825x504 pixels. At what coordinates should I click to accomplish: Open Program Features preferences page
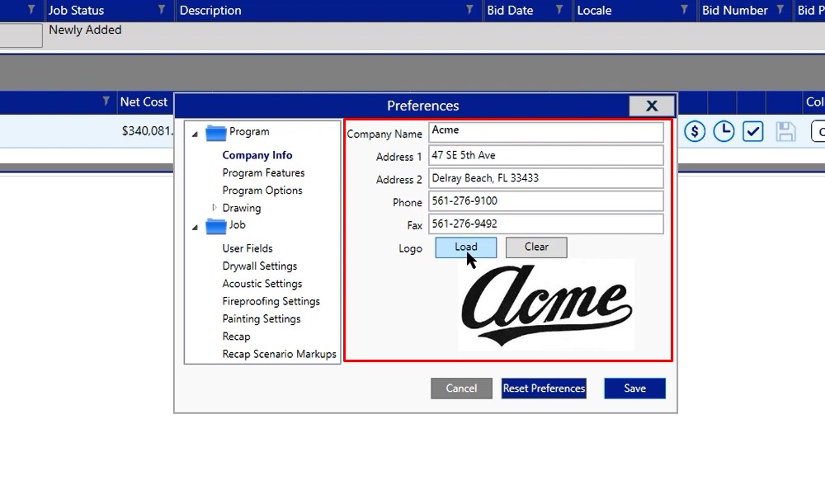(263, 172)
